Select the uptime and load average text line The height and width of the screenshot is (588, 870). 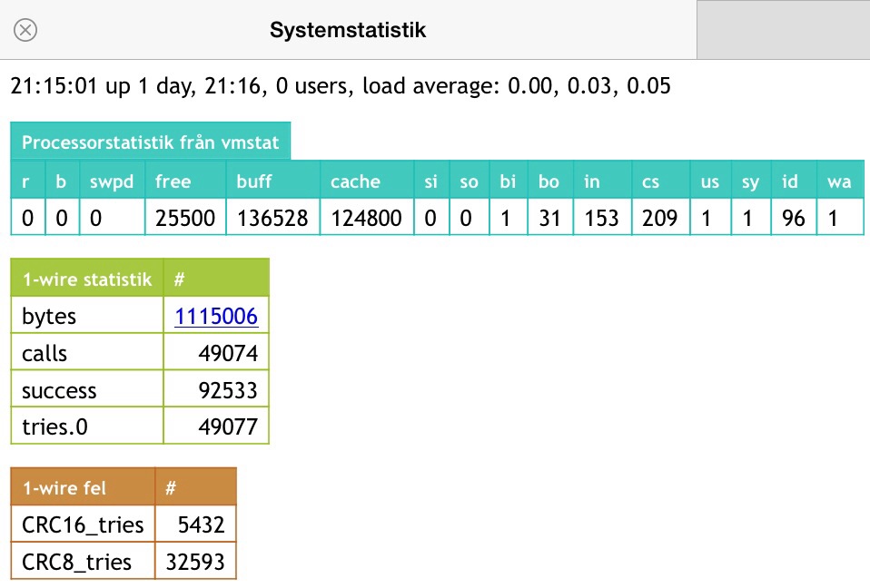click(x=341, y=86)
